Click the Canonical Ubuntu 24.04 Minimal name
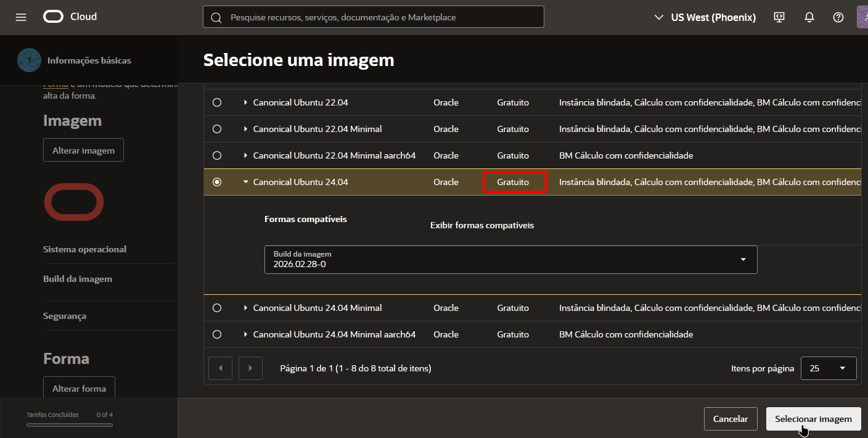 pyautogui.click(x=317, y=307)
